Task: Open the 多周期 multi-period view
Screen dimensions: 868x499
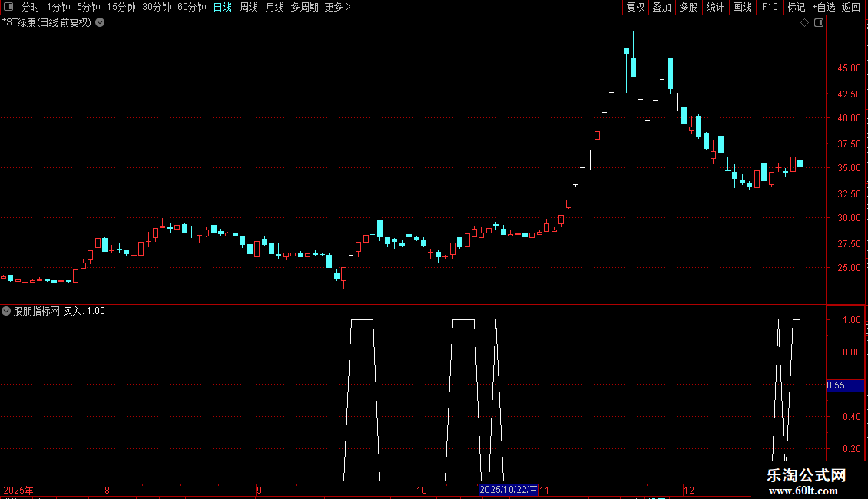Action: pos(304,7)
